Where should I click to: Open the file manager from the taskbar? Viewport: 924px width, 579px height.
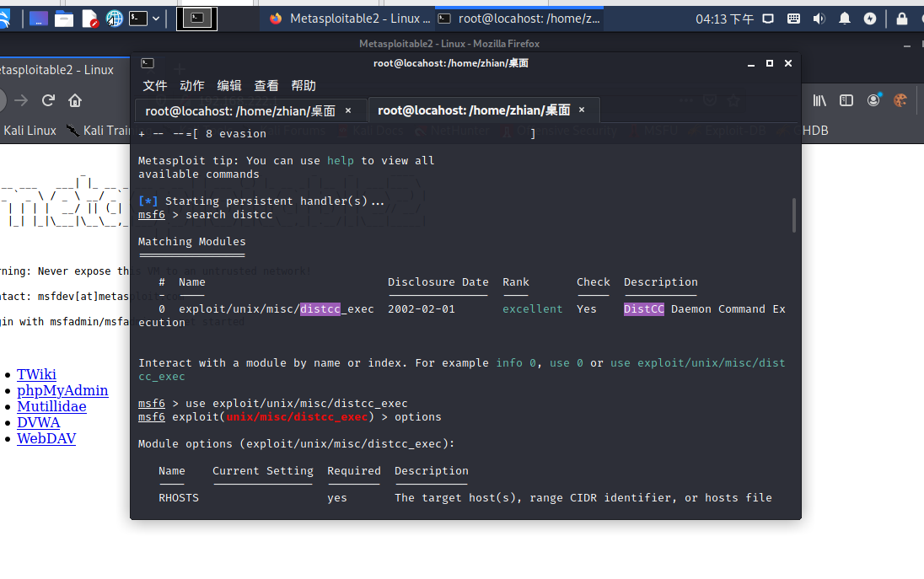tap(64, 19)
